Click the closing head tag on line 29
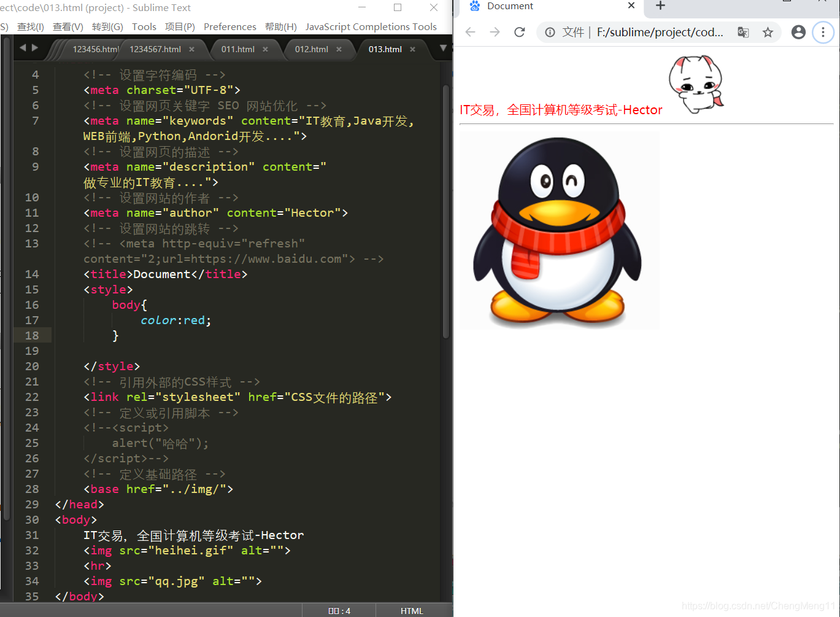 pos(80,505)
